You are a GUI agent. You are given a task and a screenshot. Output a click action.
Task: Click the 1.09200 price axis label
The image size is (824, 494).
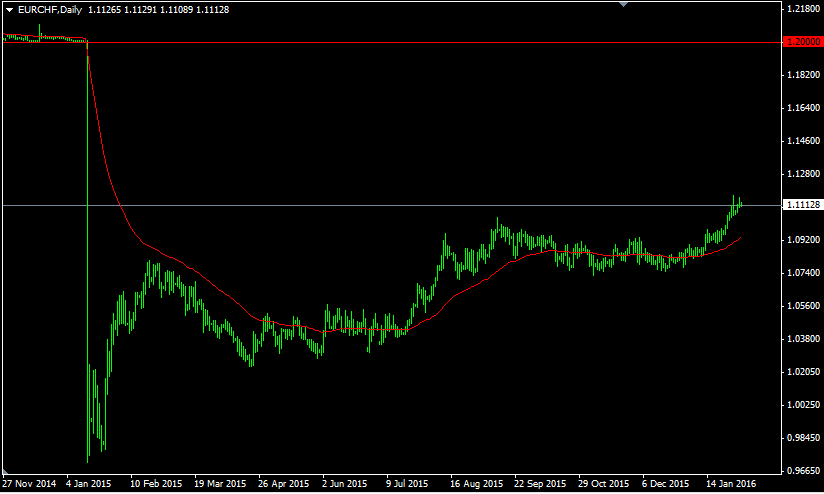803,240
